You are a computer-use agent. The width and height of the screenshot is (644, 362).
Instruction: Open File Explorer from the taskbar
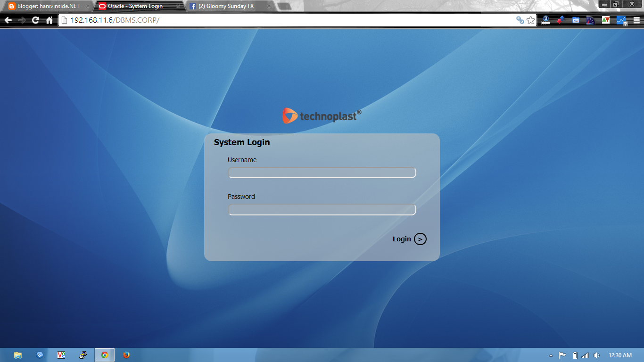coord(18,355)
